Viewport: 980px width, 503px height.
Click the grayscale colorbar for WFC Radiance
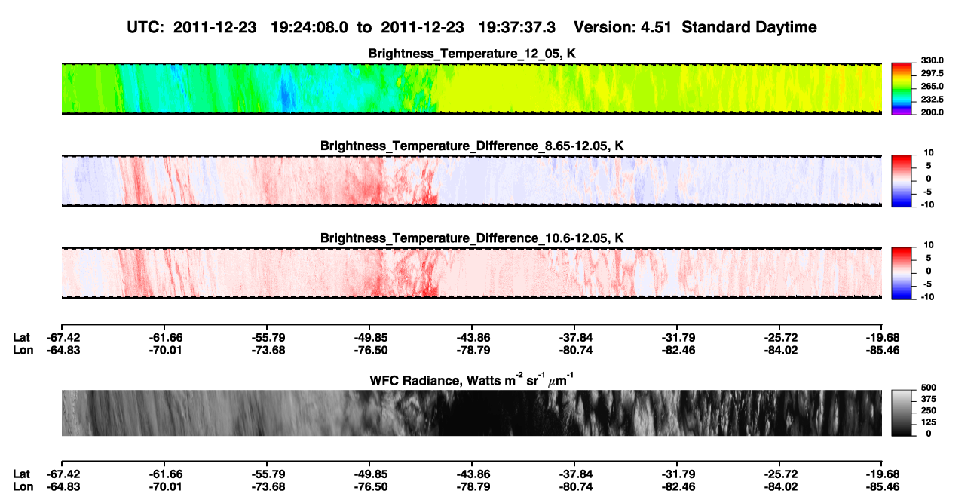(x=901, y=412)
